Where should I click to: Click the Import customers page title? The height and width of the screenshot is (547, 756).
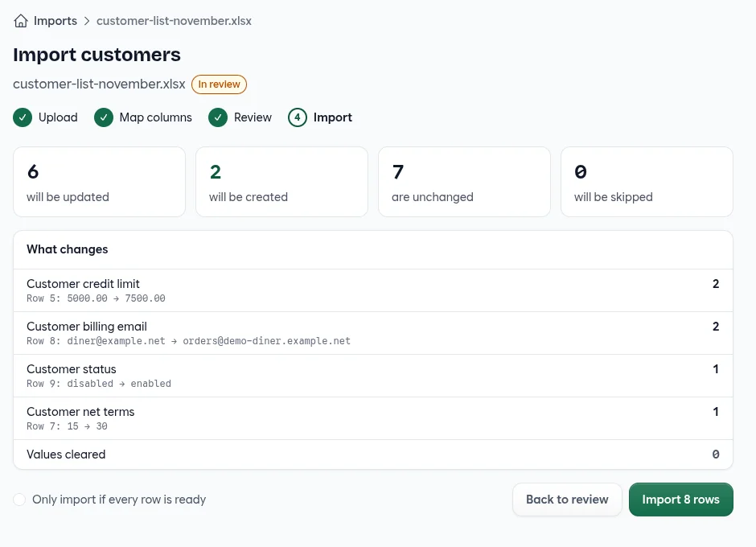[x=97, y=55]
